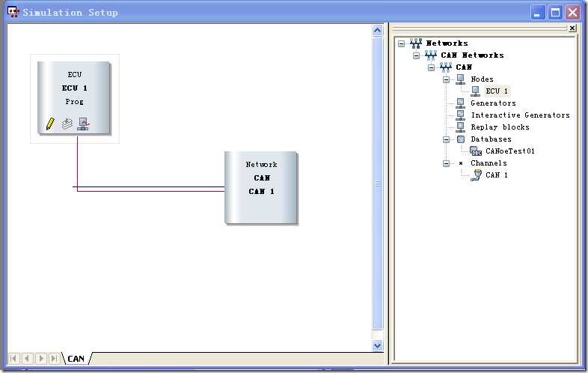
Task: Click the network node icon on ECU 1 block
Action: point(83,124)
